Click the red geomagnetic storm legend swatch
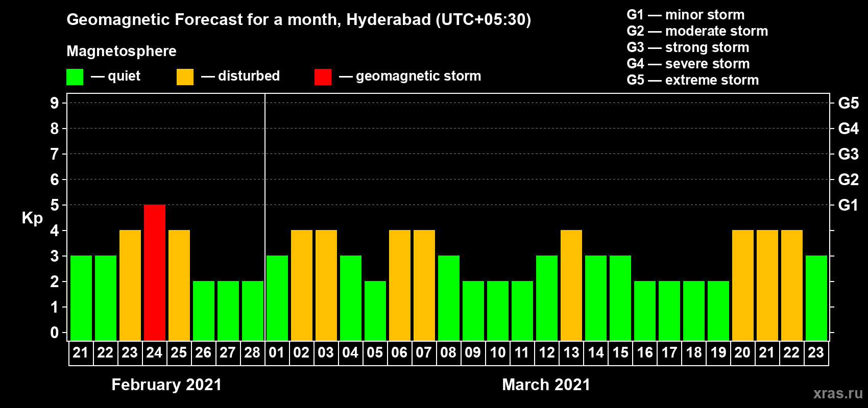Image resolution: width=868 pixels, height=408 pixels. (323, 77)
